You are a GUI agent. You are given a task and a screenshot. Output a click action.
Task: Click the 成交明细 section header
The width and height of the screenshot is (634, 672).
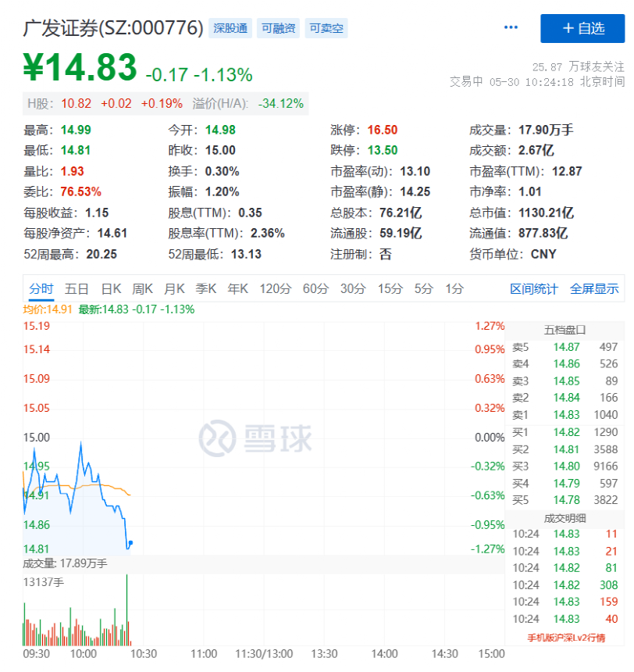[565, 519]
